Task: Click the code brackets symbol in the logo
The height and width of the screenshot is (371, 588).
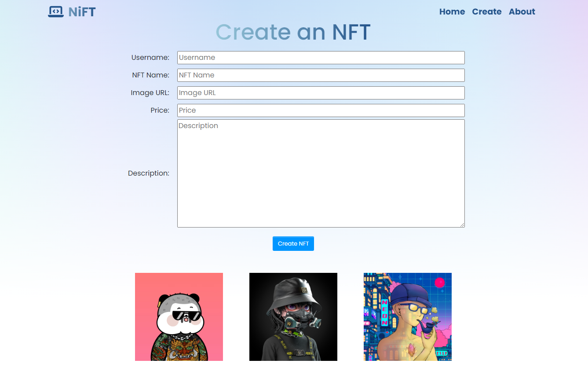Action: [x=56, y=11]
